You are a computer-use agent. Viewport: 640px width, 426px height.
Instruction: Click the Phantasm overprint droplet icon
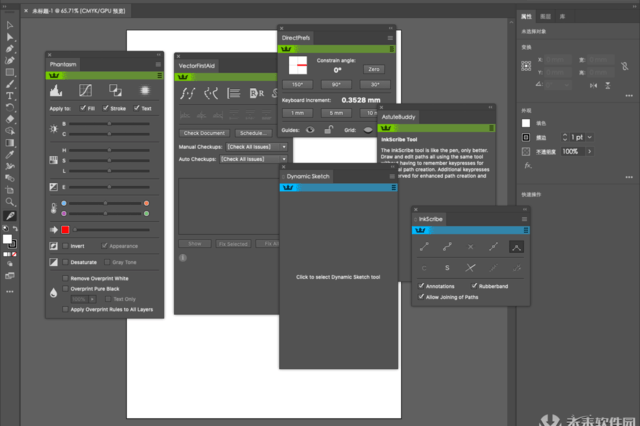[x=53, y=293]
